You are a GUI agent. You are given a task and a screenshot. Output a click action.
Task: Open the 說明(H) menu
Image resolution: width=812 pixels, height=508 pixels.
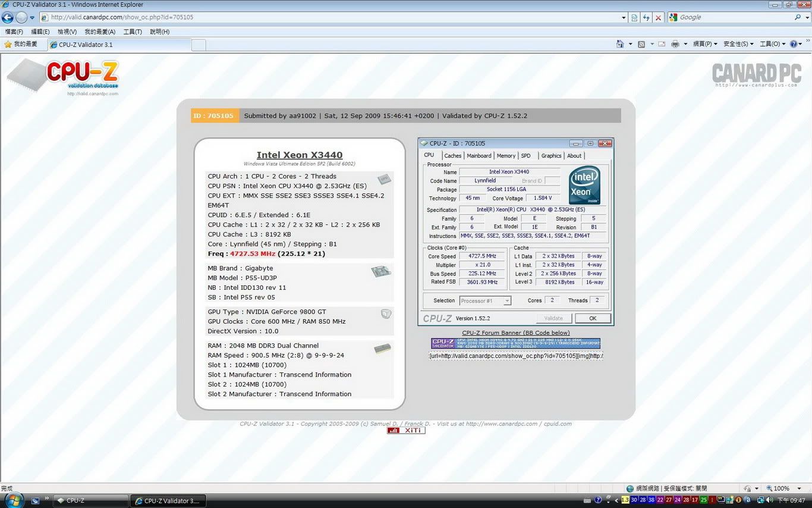(160, 32)
